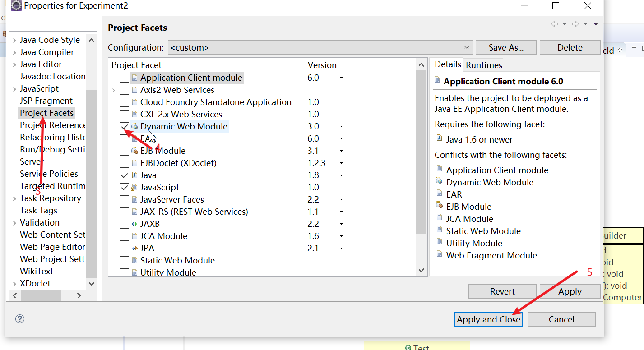Expand the Java Compiler tree node
The height and width of the screenshot is (350, 644).
[x=14, y=52]
